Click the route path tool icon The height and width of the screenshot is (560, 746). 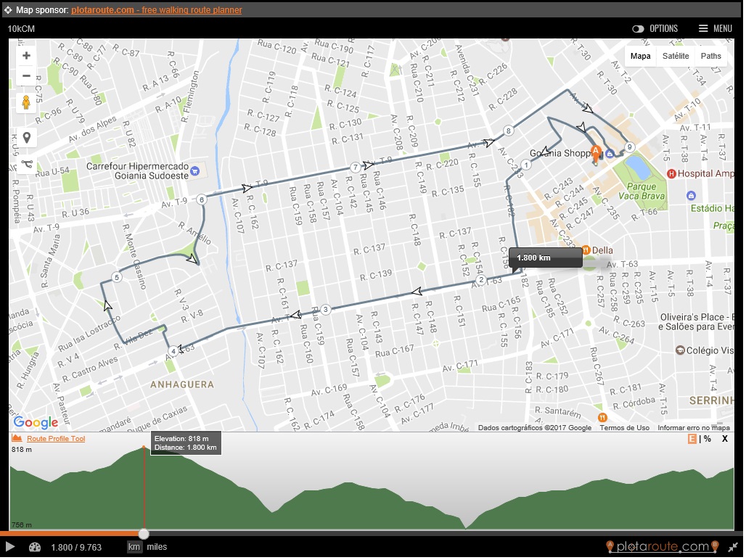(x=27, y=165)
